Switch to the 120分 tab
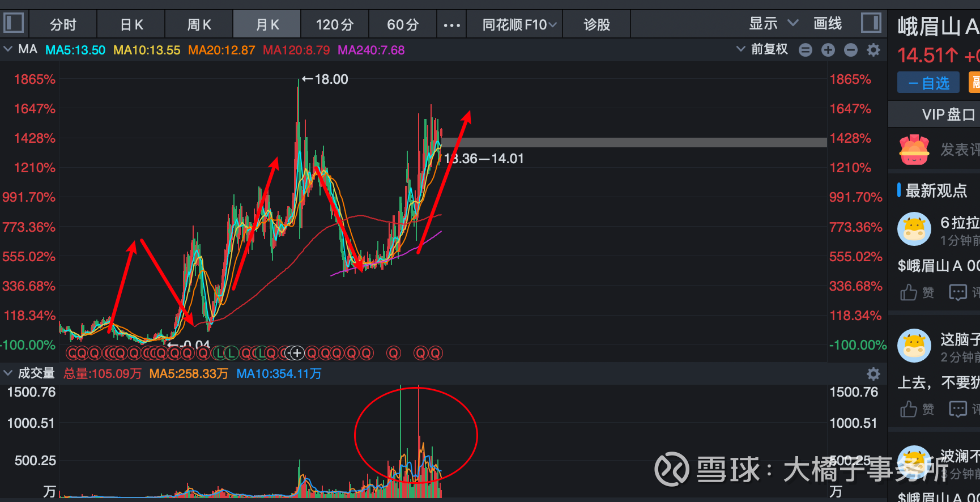Screen dimensions: 980x502 click(335, 25)
